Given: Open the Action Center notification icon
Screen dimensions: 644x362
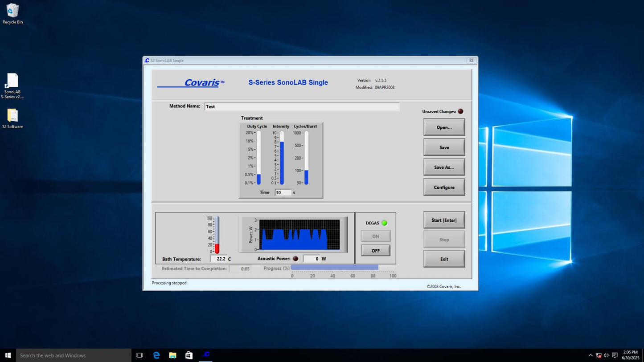Looking at the screenshot, I should pyautogui.click(x=615, y=355).
